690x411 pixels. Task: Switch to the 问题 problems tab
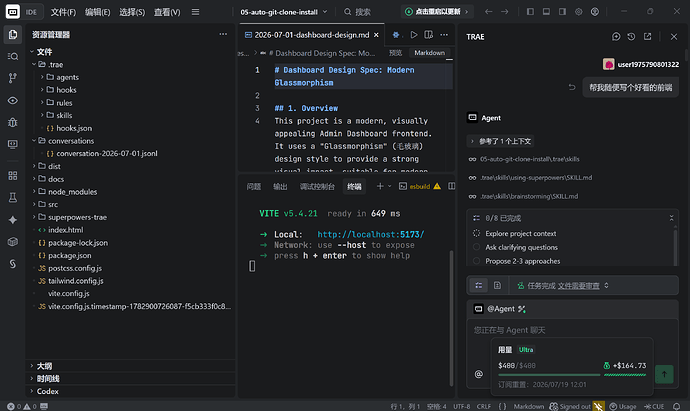[253, 187]
